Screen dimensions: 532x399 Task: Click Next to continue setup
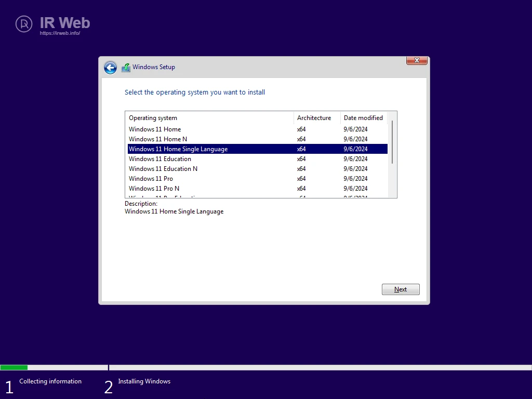pyautogui.click(x=400, y=289)
